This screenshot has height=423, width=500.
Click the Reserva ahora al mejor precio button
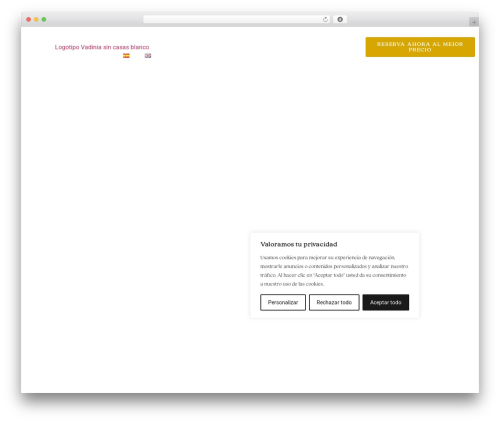[x=420, y=47]
